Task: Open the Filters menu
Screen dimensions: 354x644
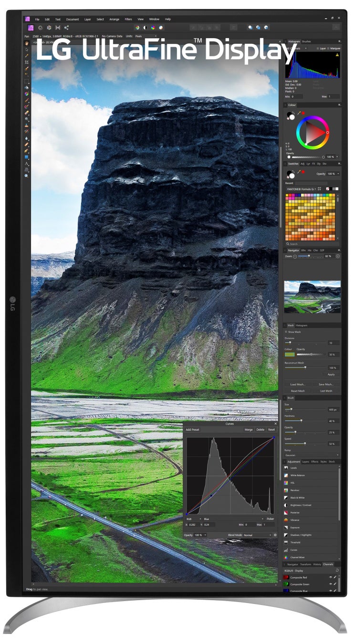Action: (128, 19)
